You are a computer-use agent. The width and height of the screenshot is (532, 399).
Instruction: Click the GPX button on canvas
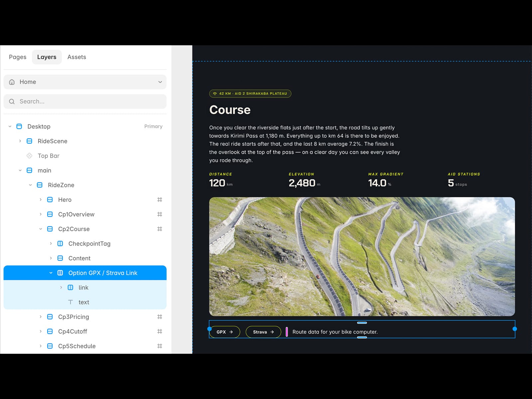pyautogui.click(x=225, y=332)
